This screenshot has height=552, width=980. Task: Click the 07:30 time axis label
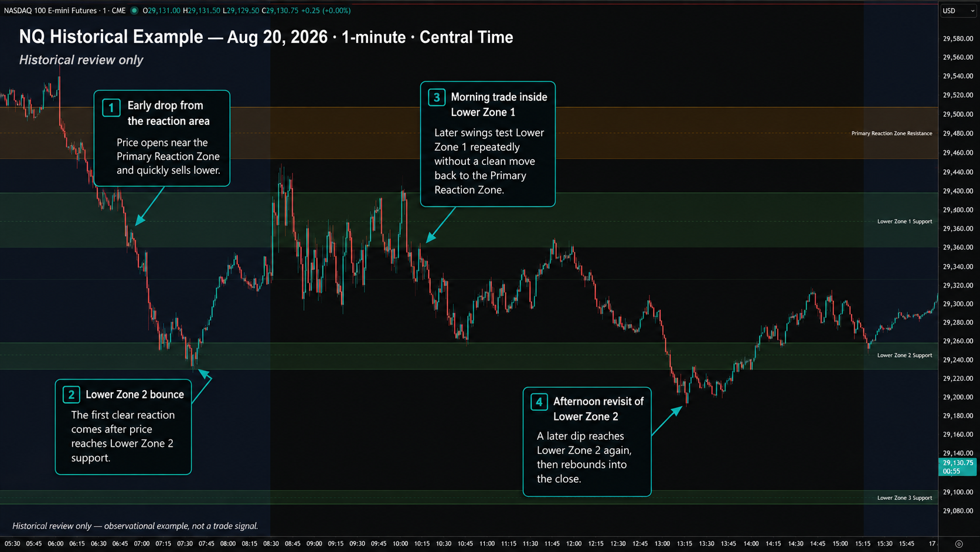pos(185,544)
